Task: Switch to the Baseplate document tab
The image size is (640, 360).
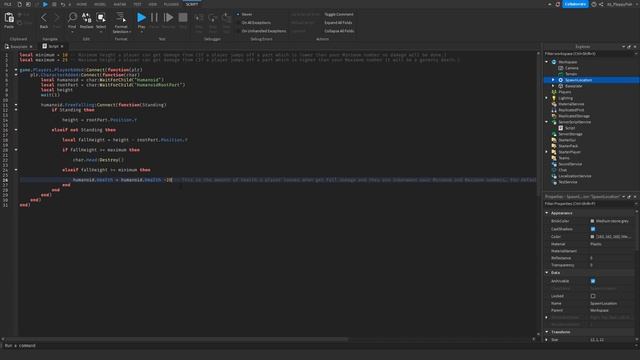Action: pyautogui.click(x=18, y=47)
